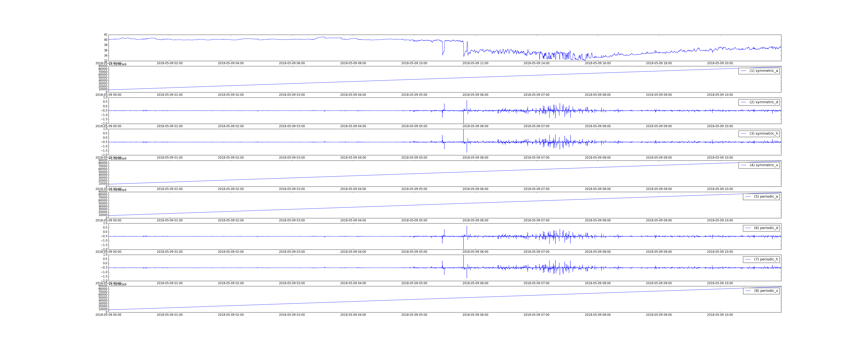This screenshot has width=868, height=347.
Task: Click the "2018-05-09 01:00" label under periodic_a plot
Action: (x=169, y=220)
